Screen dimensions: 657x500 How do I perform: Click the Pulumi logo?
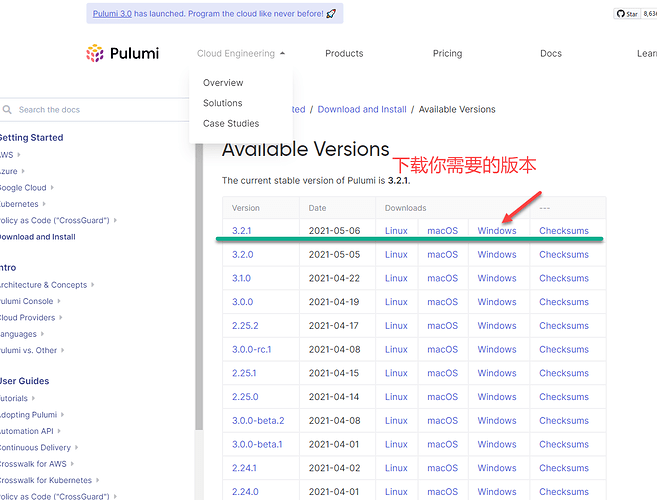(122, 53)
